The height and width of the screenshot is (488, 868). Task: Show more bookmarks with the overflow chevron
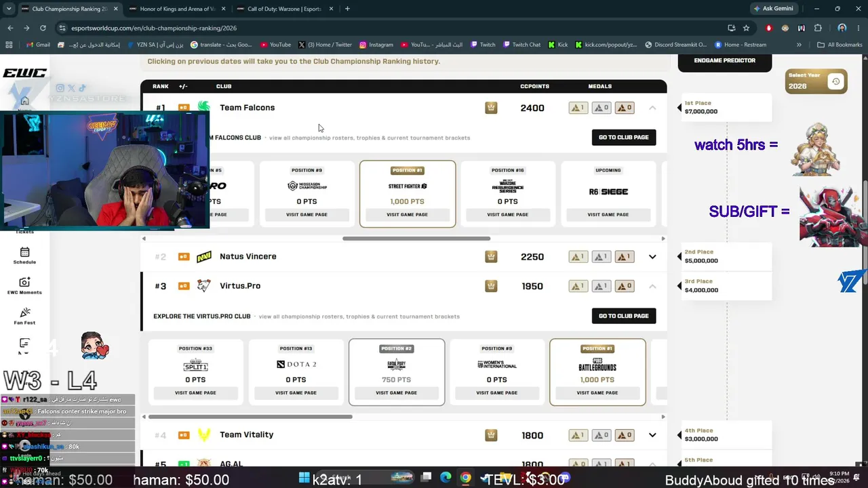pos(799,45)
